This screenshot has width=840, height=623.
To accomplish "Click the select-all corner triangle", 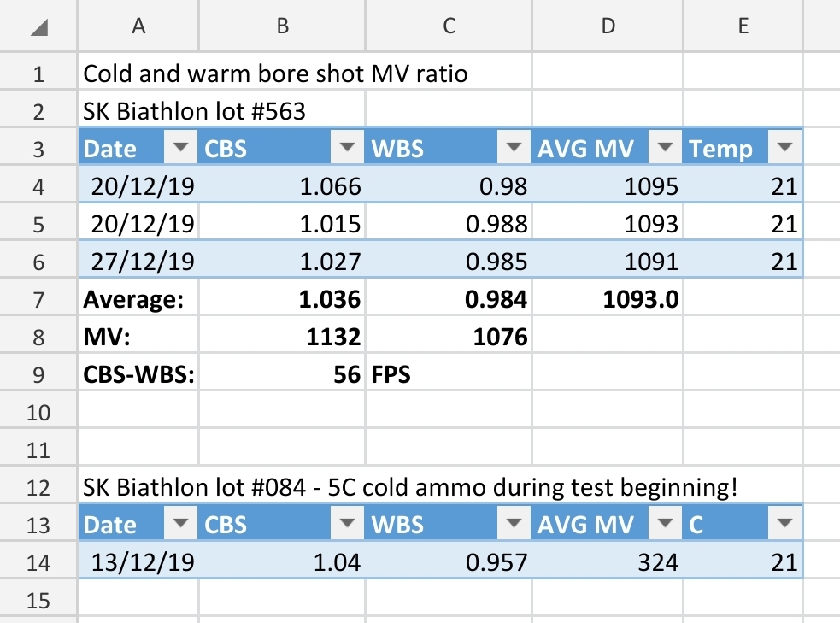I will (39, 26).
